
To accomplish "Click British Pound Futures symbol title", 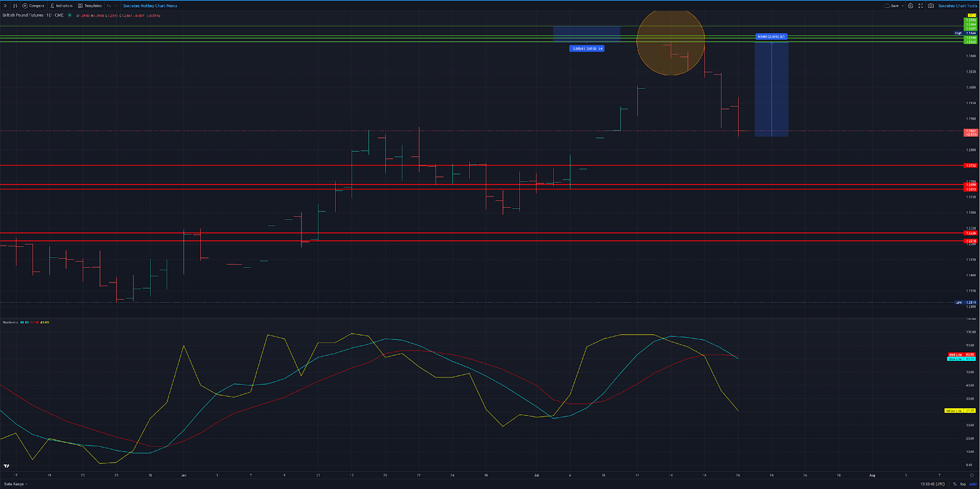I will [23, 15].
